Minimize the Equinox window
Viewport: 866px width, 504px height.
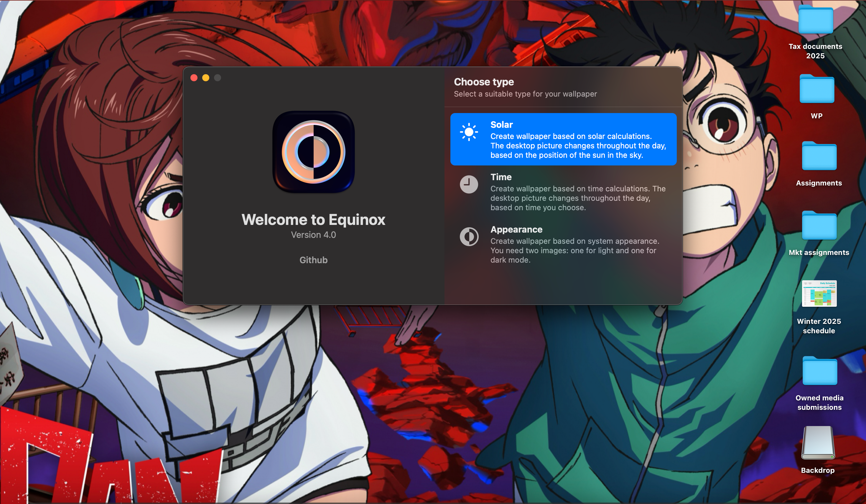tap(205, 78)
